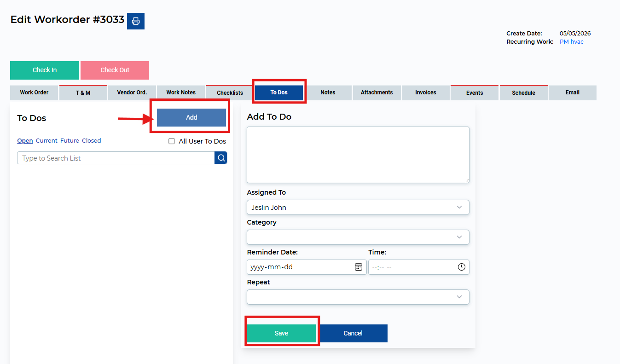Viewport: 620px width, 364px height.
Task: Select the T & M tab
Action: pyautogui.click(x=83, y=92)
